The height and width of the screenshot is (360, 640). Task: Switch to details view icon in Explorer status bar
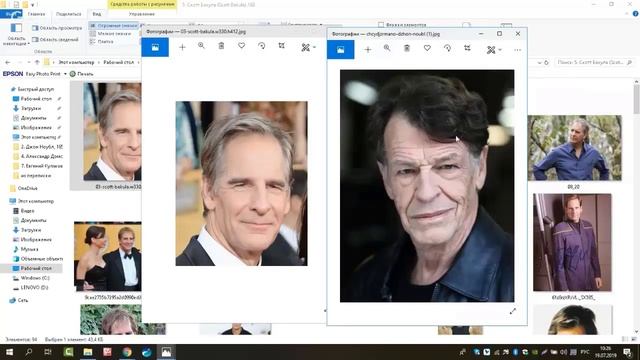(x=624, y=339)
